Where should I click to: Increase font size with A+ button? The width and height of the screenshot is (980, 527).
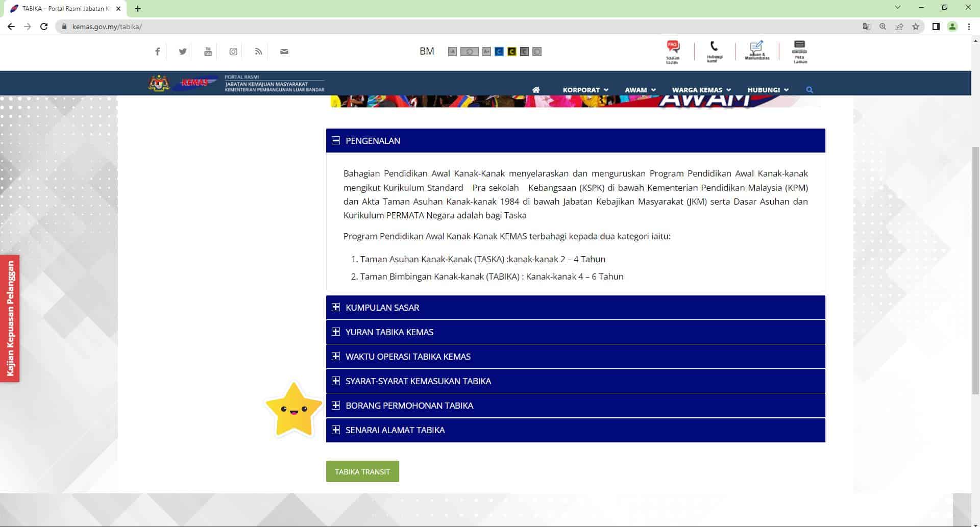pos(486,52)
